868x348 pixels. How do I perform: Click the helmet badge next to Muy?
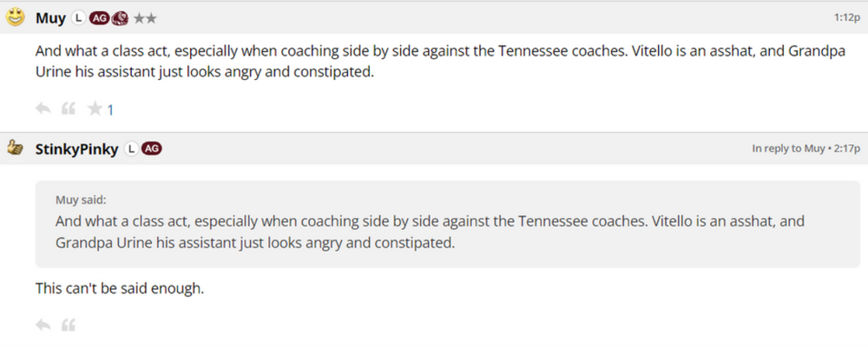(121, 17)
